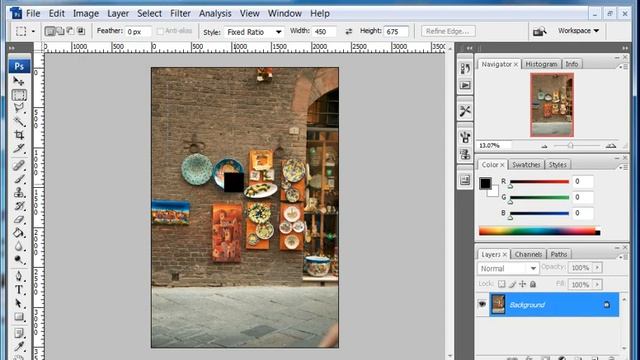640x360 pixels.
Task: Switch to the Channels tab
Action: coord(528,254)
